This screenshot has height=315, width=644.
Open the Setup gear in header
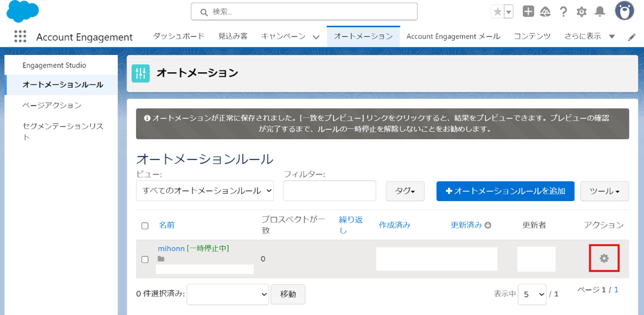[x=581, y=11]
